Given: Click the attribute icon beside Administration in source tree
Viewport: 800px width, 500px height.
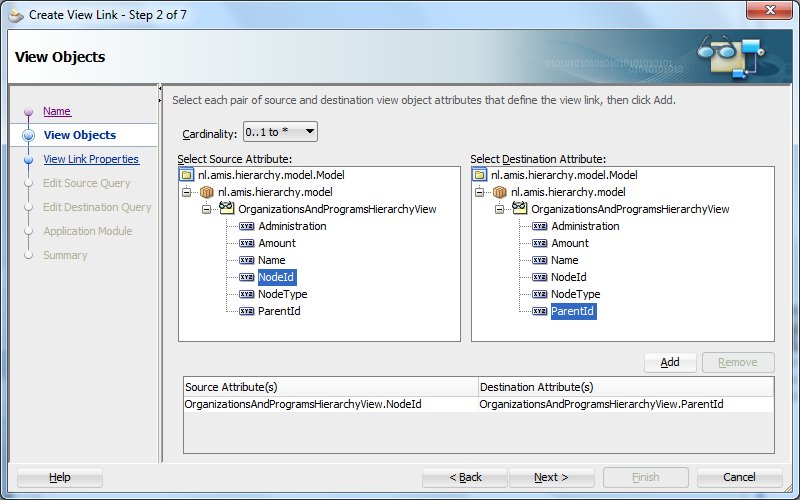Looking at the screenshot, I should pyautogui.click(x=246, y=226).
